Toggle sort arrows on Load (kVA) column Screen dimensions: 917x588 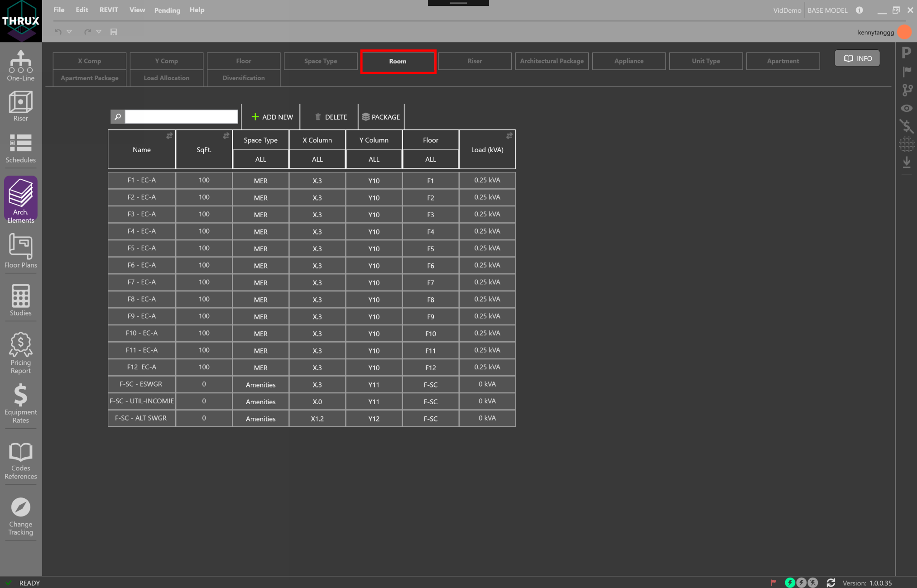coord(509,136)
